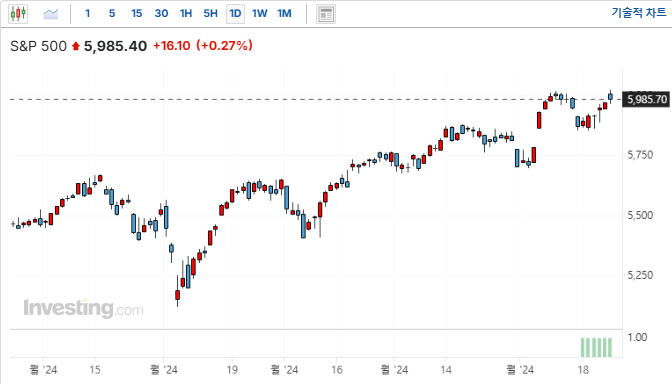Click the 5,985.70 current price label

646,99
